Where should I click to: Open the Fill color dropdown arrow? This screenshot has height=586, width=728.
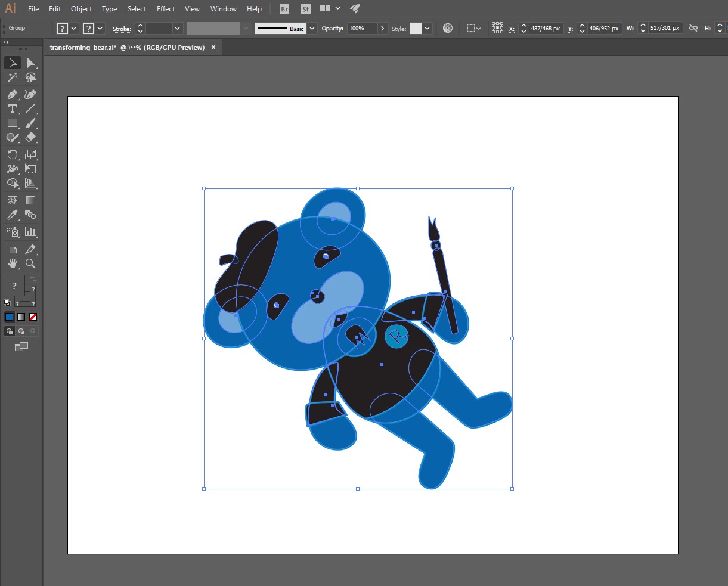(74, 28)
